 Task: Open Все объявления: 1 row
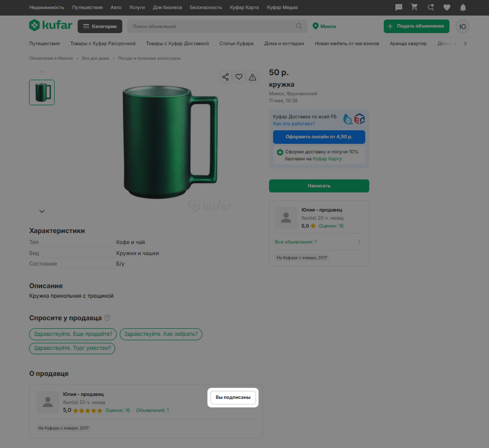point(319,242)
